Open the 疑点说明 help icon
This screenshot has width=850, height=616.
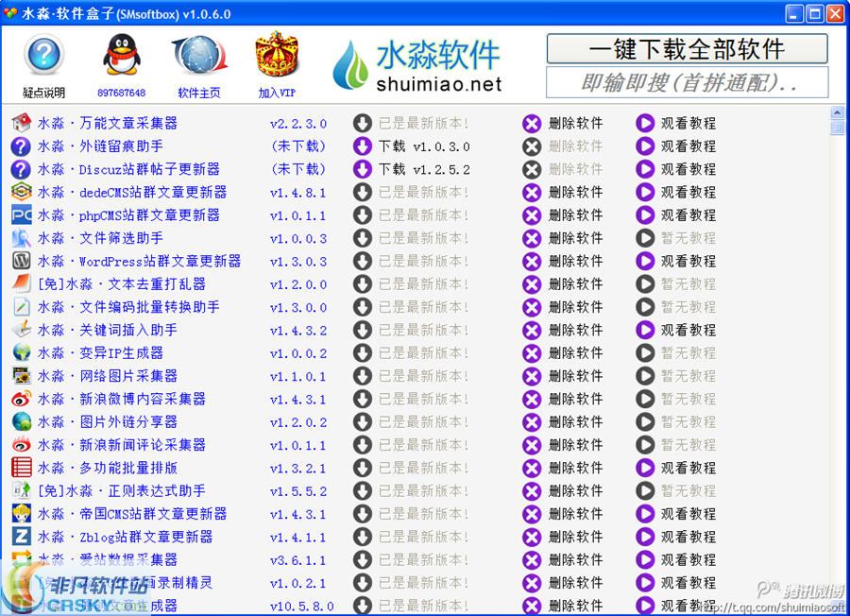click(43, 55)
